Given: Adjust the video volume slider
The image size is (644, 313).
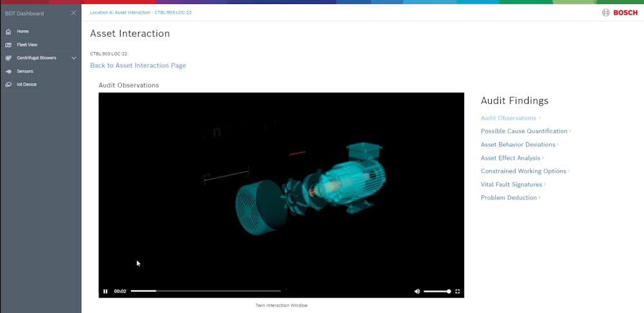Looking at the screenshot, I should click(x=436, y=291).
